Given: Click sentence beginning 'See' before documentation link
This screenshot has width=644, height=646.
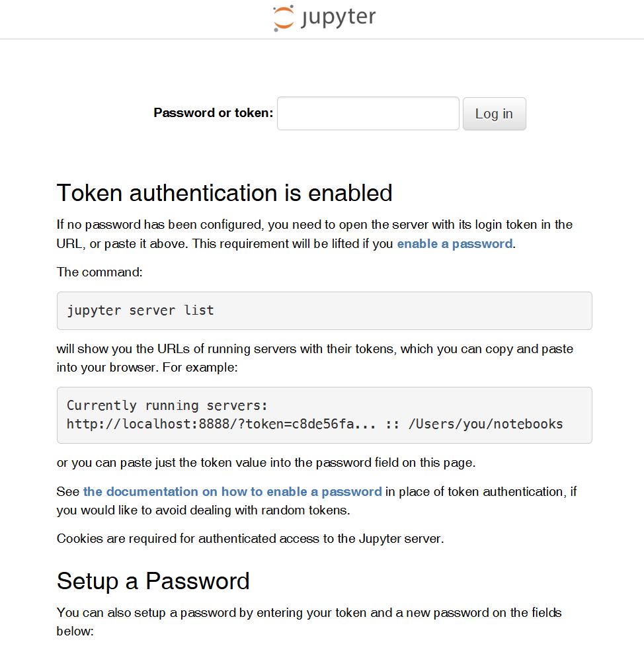Looking at the screenshot, I should [x=68, y=491].
